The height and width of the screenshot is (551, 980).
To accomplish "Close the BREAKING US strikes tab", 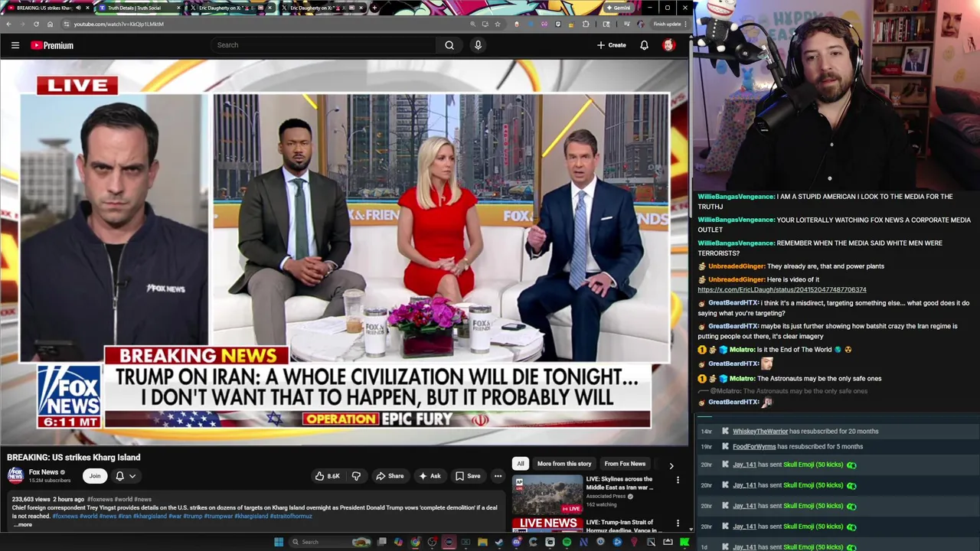I will [88, 8].
